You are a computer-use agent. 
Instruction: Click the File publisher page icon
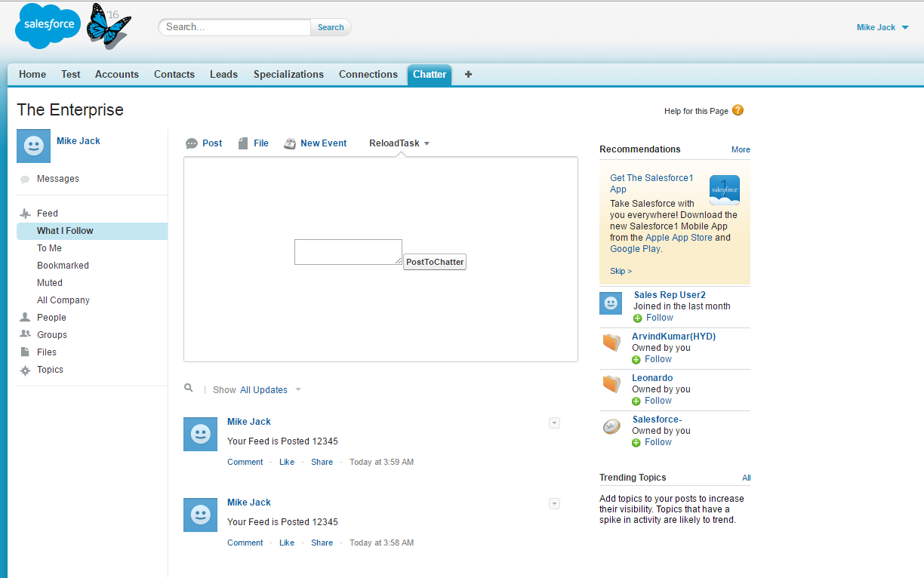point(243,143)
